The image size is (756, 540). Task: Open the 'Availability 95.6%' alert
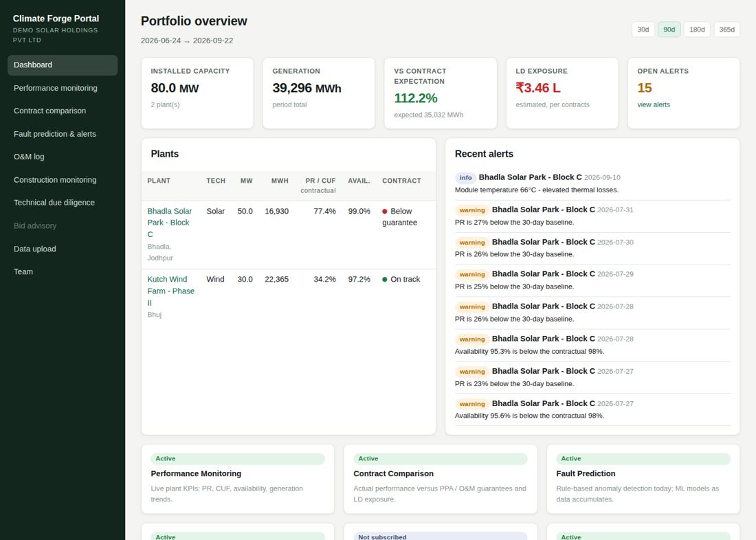[x=592, y=409]
